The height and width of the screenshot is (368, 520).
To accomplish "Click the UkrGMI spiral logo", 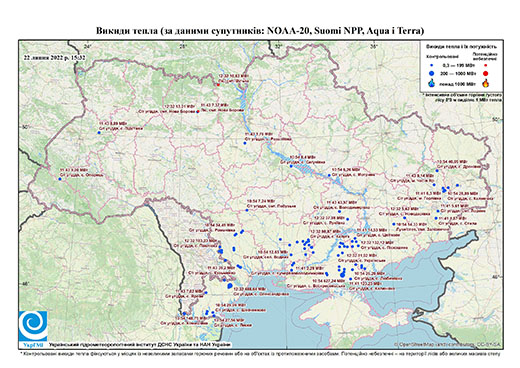I will 33,326.
